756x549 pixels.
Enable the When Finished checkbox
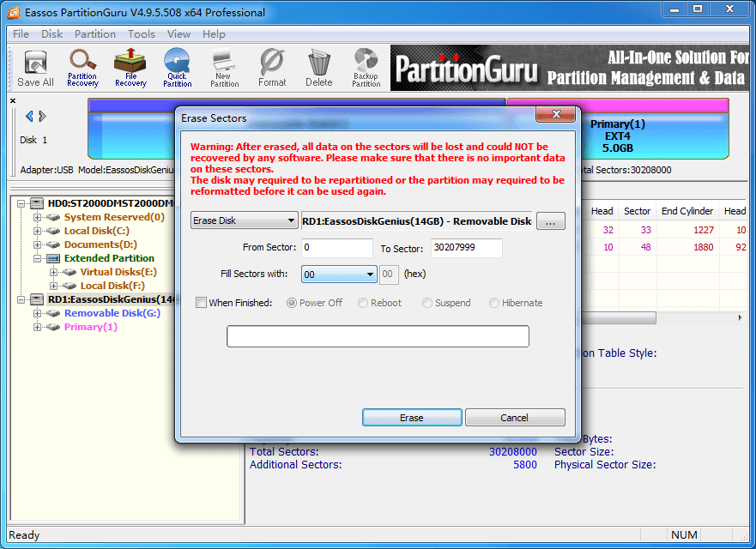[201, 303]
